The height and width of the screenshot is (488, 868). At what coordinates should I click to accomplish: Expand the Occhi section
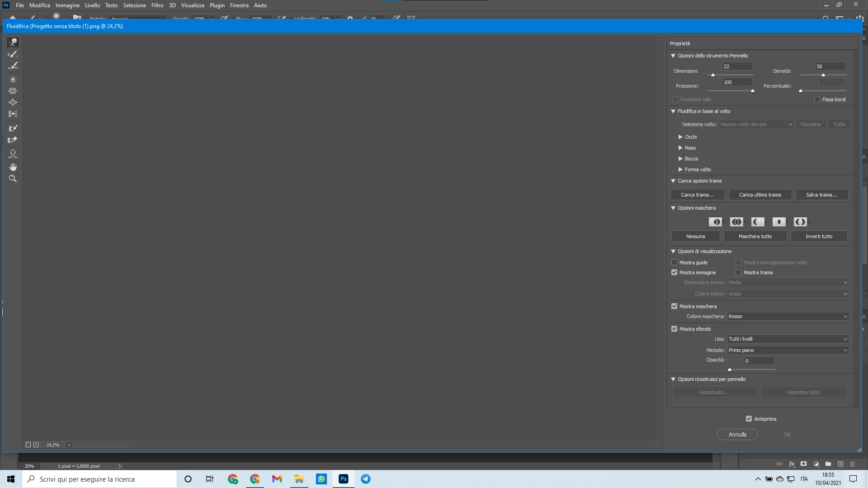click(680, 137)
